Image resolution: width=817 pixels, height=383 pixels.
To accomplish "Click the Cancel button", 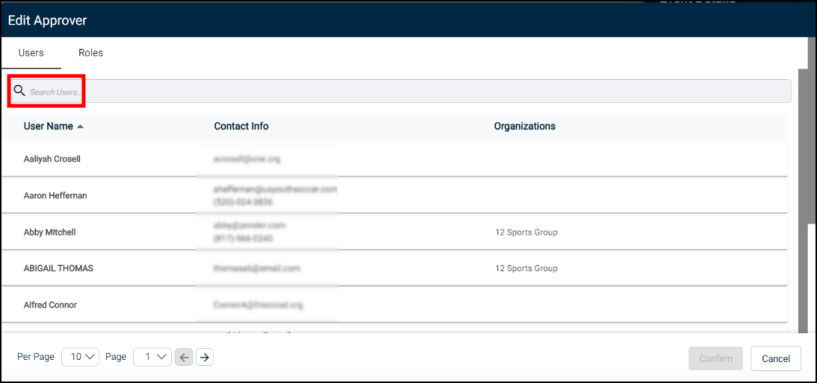I will [776, 359].
